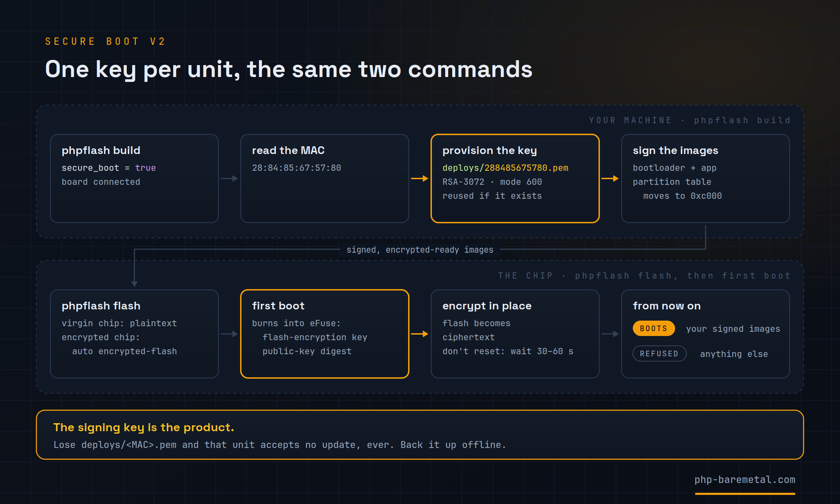The height and width of the screenshot is (504, 840).
Task: Click the 'encrypt in place' card heading
Action: (x=487, y=306)
